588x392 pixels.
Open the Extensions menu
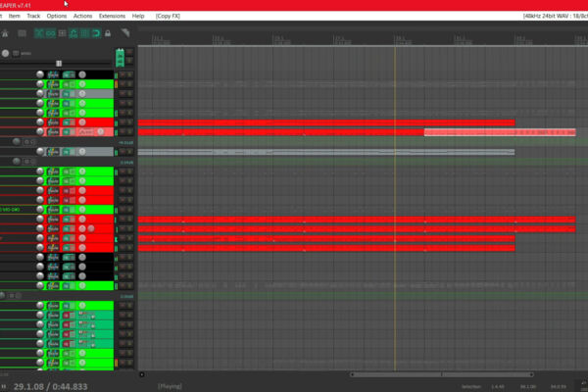112,16
